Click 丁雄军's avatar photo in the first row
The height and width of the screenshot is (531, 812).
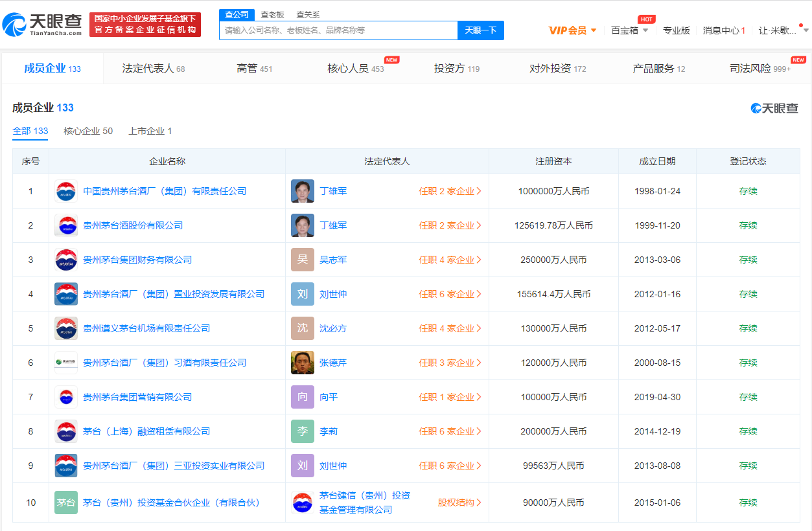tap(303, 191)
